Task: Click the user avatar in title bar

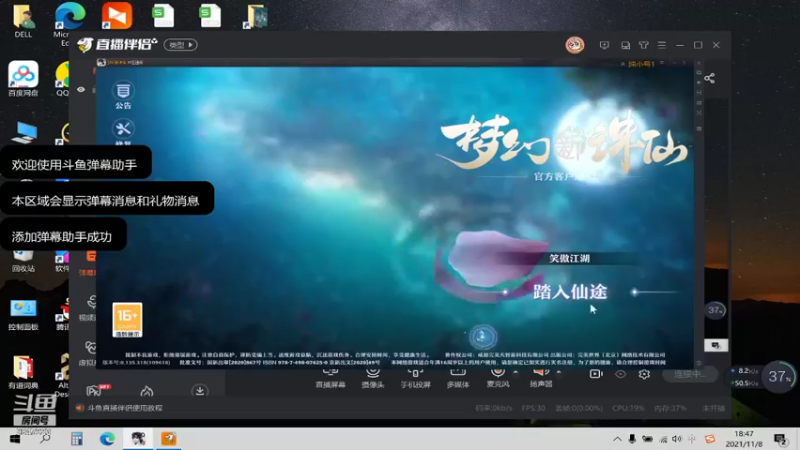Action: (x=574, y=45)
